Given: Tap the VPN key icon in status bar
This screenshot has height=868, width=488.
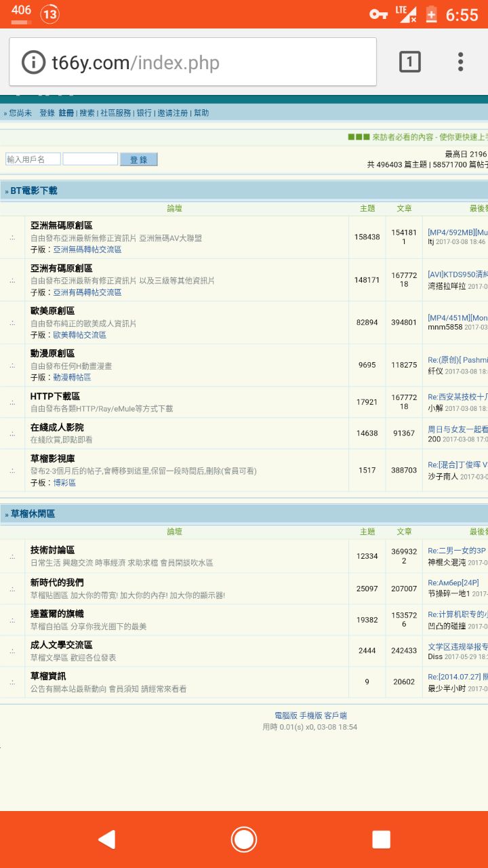Looking at the screenshot, I should coord(378,14).
